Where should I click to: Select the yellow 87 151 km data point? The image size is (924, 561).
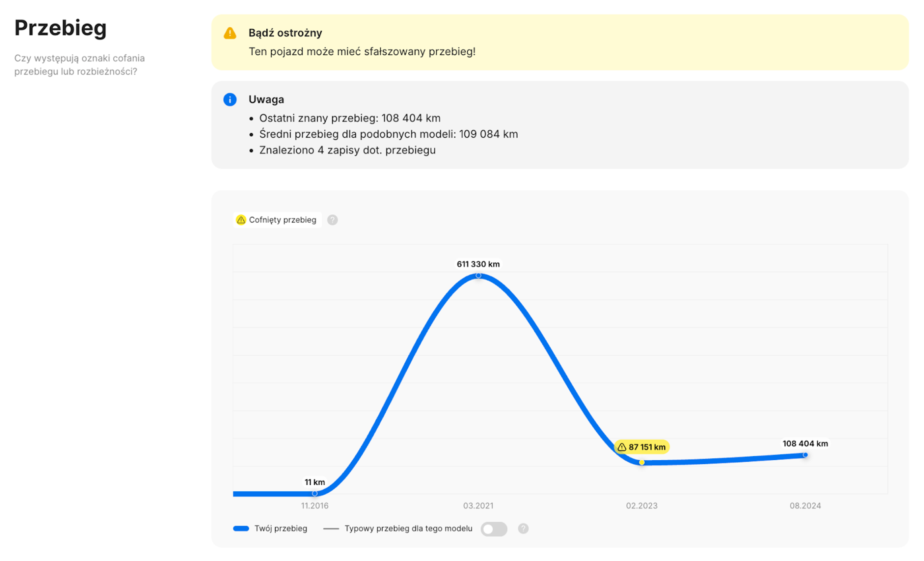[x=642, y=463]
